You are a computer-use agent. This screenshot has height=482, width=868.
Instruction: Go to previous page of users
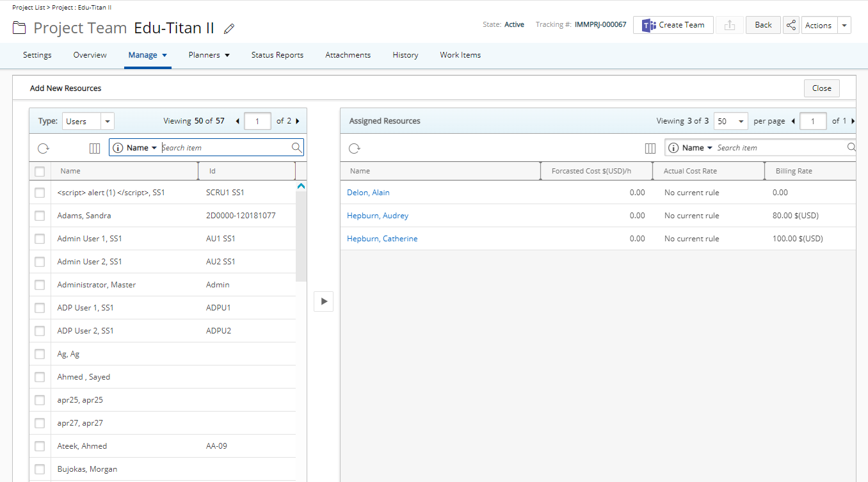point(238,121)
